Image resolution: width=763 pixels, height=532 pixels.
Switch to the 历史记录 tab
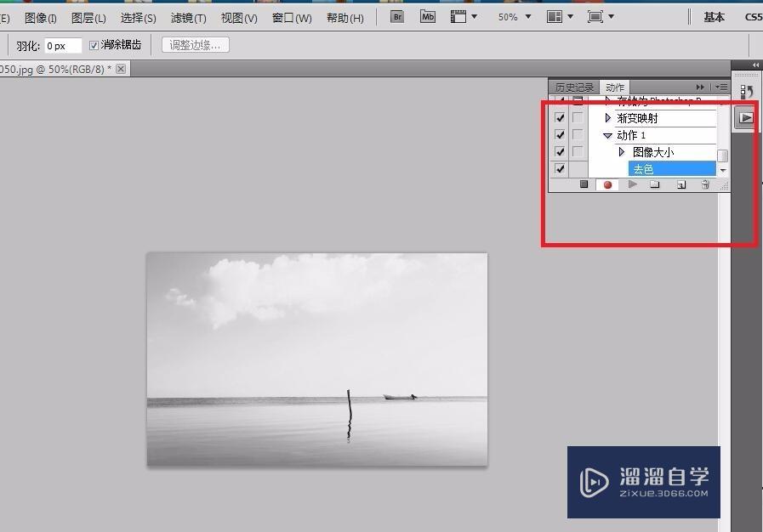point(575,88)
